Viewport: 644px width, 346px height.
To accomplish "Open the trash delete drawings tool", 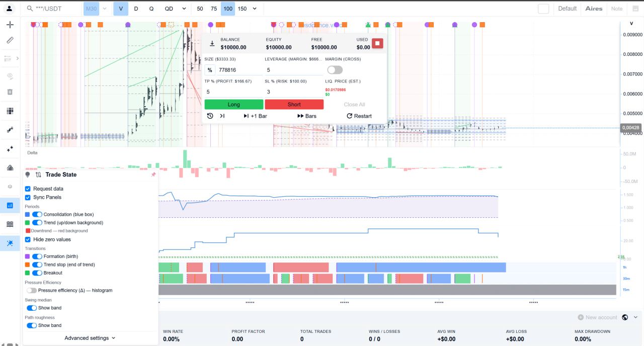I will click(x=10, y=92).
